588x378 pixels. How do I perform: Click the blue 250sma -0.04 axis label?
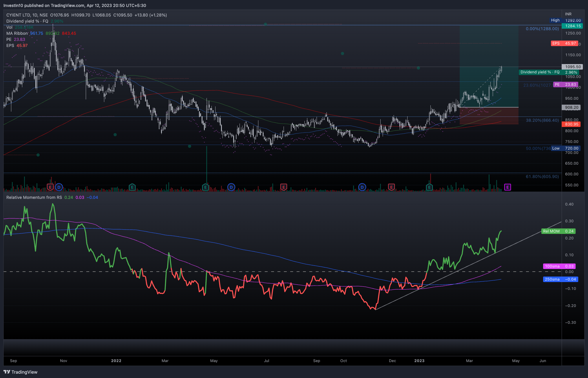pyautogui.click(x=560, y=279)
